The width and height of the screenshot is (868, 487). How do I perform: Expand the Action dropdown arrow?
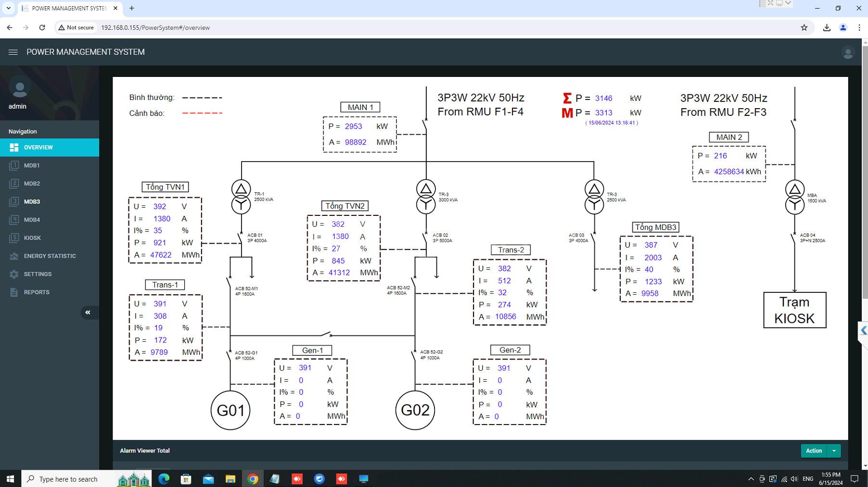(x=834, y=451)
